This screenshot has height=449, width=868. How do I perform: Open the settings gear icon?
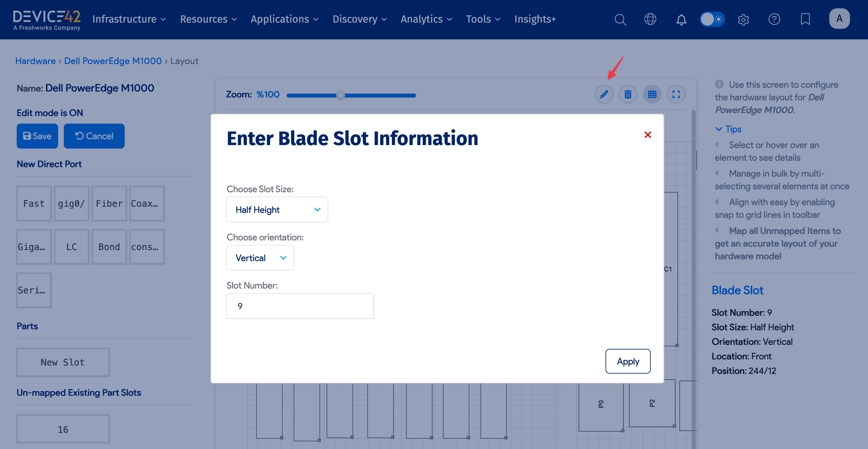(743, 19)
